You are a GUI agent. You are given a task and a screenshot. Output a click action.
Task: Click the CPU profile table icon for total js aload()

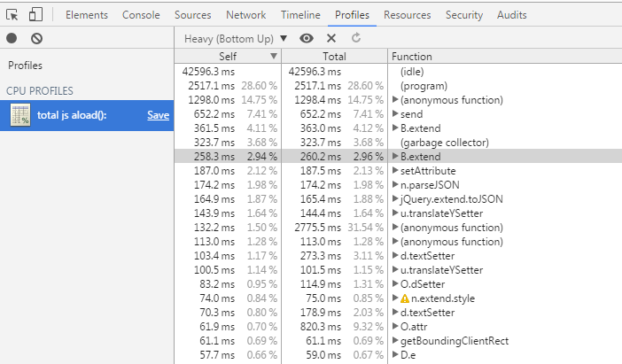[x=20, y=115]
